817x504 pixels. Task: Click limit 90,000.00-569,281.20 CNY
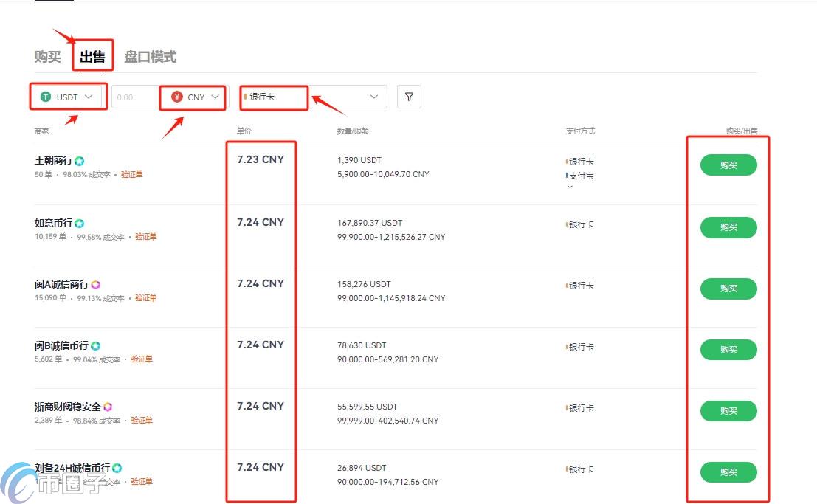coord(388,359)
